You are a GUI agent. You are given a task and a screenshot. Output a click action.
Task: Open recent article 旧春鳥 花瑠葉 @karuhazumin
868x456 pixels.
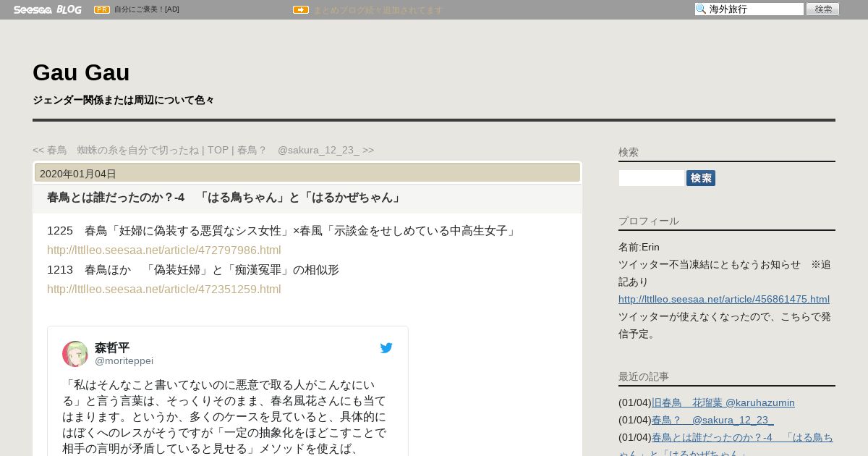[723, 402]
